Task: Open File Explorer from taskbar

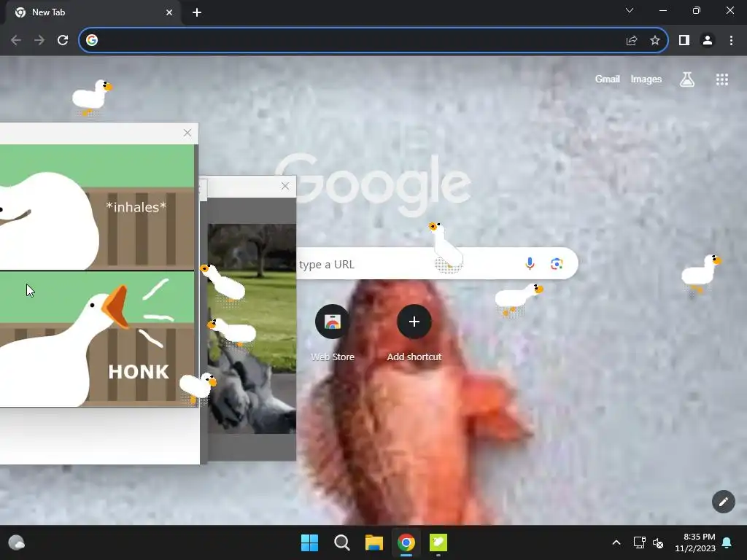Action: 374,542
